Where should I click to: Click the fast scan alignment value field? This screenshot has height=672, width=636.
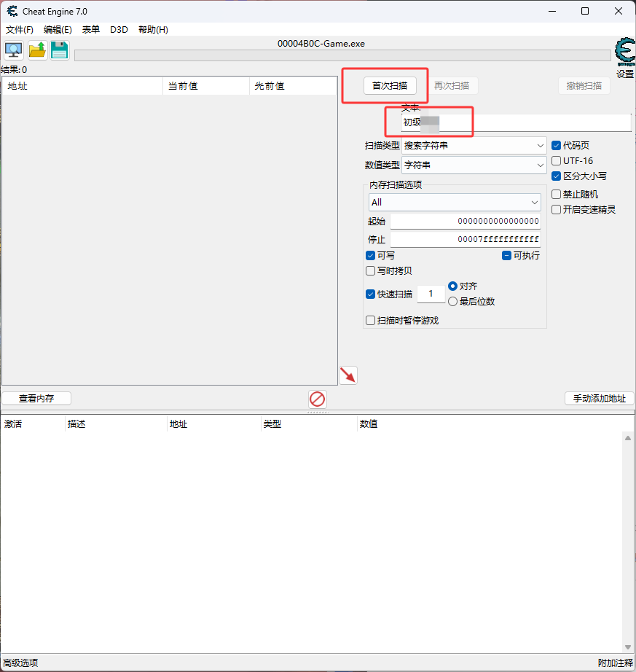click(431, 294)
